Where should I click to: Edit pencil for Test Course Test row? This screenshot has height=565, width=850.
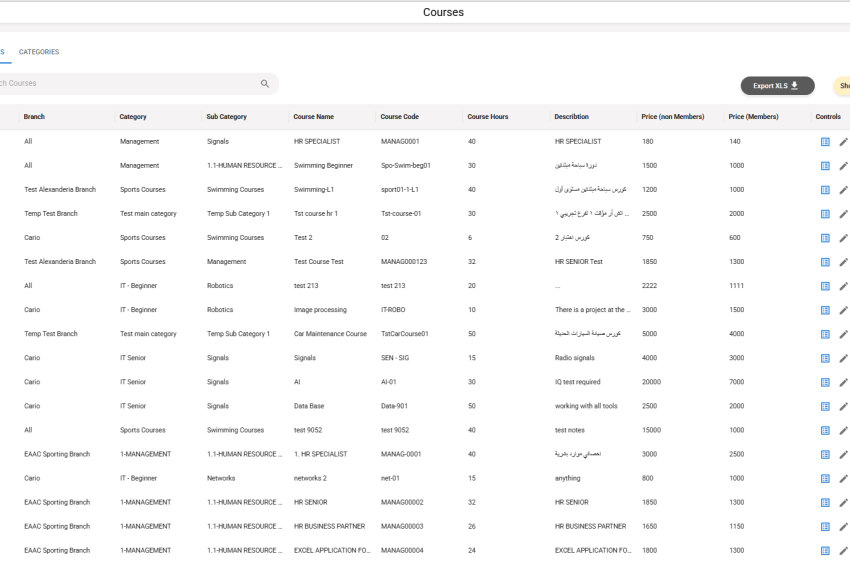[x=843, y=262]
